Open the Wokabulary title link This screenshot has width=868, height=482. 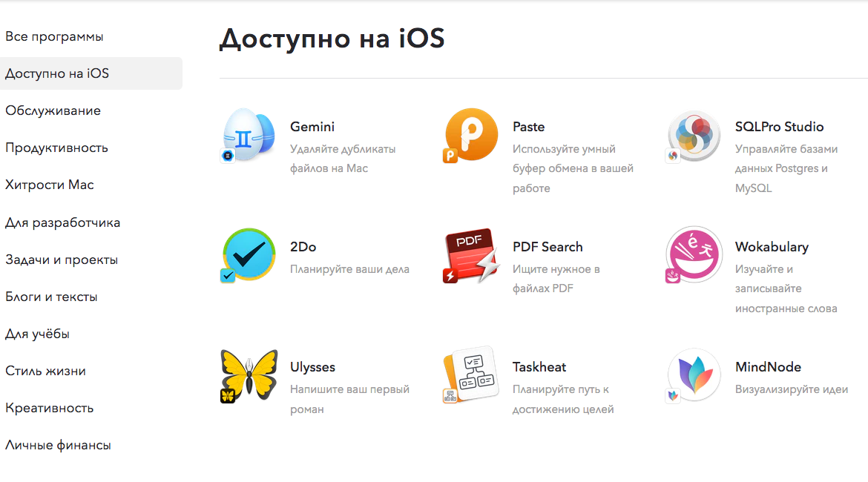pos(772,247)
